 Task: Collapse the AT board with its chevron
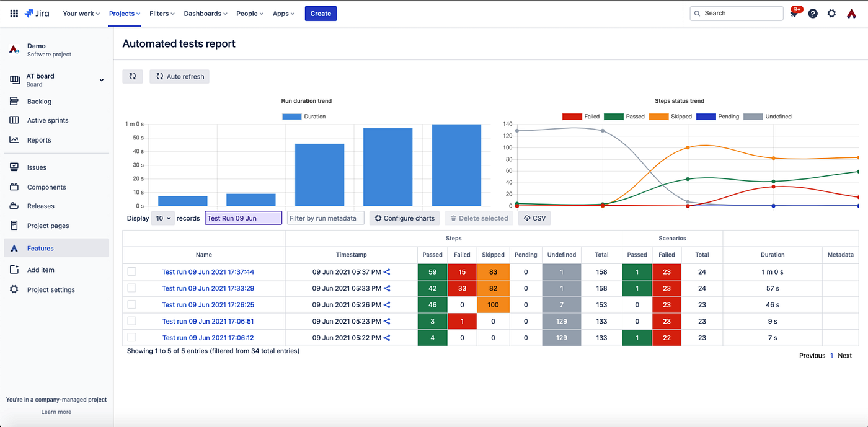click(101, 80)
